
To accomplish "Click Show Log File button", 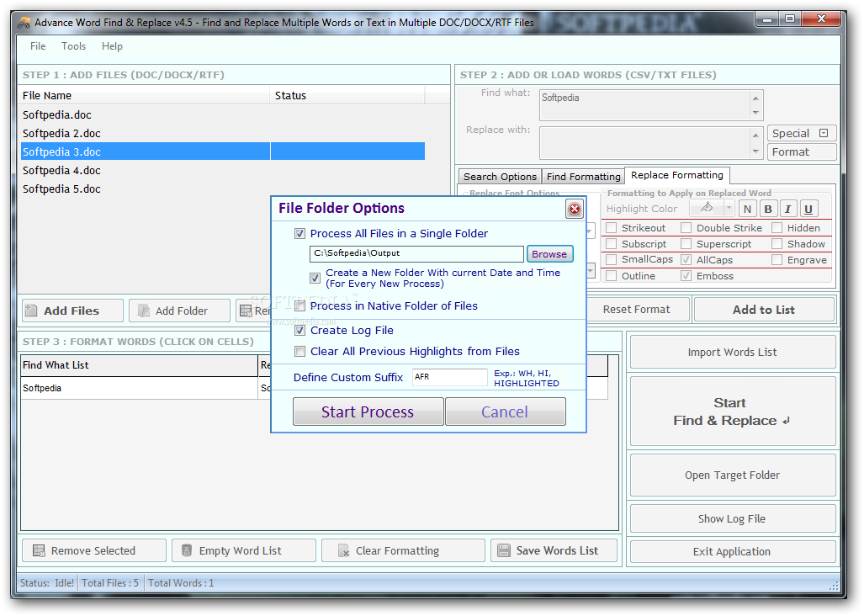I will pos(732,519).
